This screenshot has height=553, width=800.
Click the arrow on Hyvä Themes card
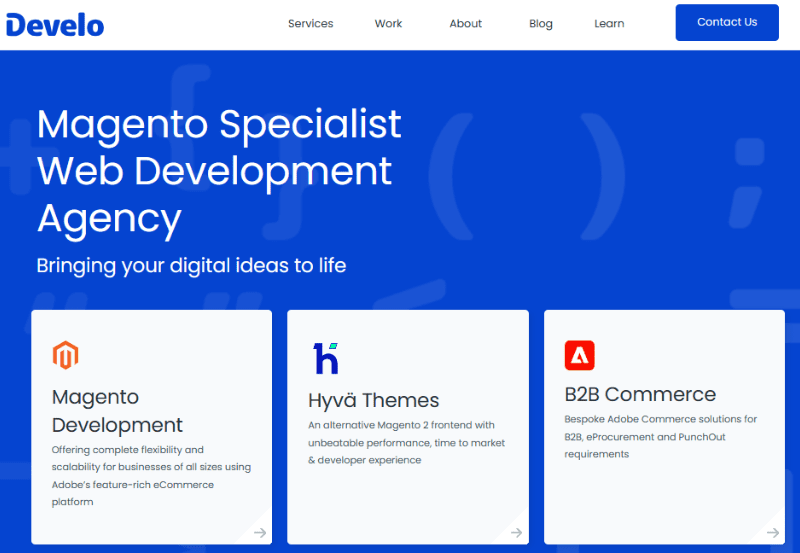(x=516, y=533)
